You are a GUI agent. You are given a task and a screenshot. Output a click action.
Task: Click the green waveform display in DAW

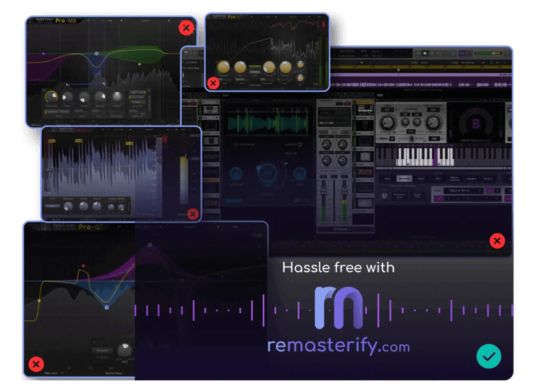(x=267, y=121)
